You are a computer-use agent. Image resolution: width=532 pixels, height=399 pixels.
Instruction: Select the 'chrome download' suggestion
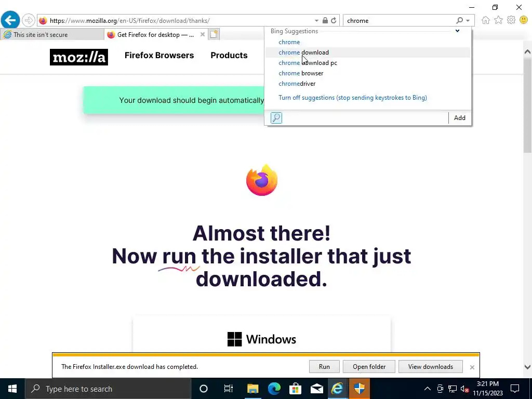pyautogui.click(x=367, y=52)
